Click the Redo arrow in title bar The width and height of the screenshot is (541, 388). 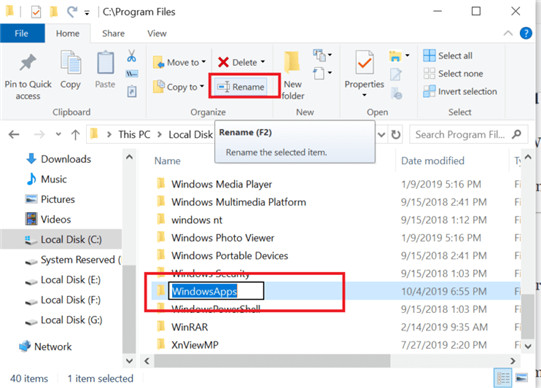[72, 12]
